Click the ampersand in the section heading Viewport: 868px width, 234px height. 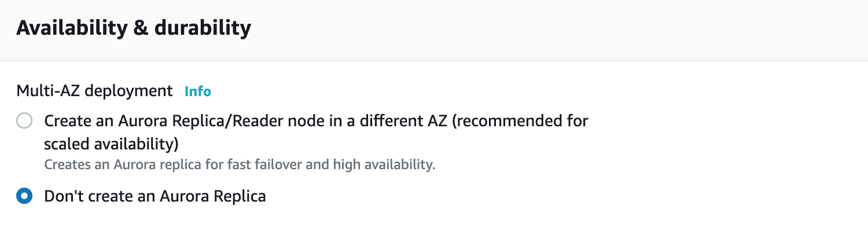140,28
